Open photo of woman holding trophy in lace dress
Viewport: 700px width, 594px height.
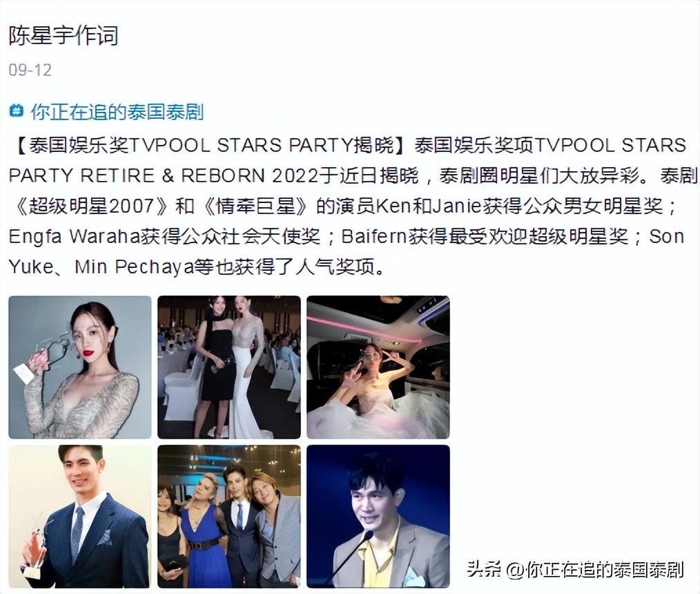[80, 367]
